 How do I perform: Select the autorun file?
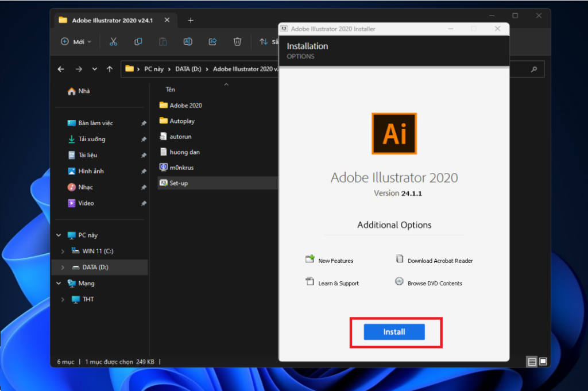click(x=176, y=137)
